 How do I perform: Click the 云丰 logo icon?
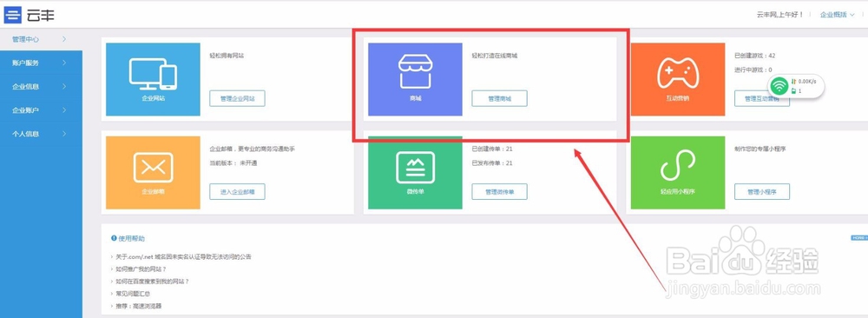13,15
